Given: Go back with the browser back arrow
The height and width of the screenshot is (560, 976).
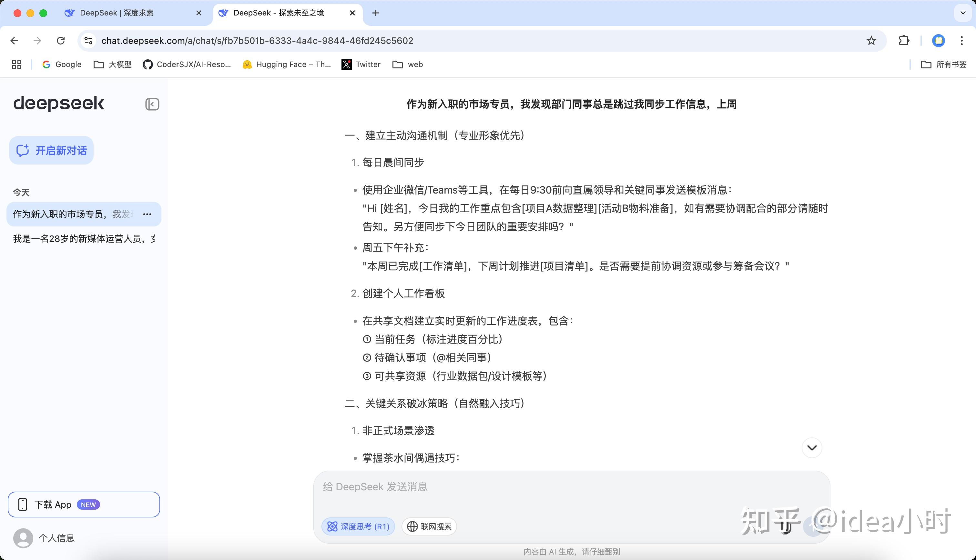Looking at the screenshot, I should (15, 41).
